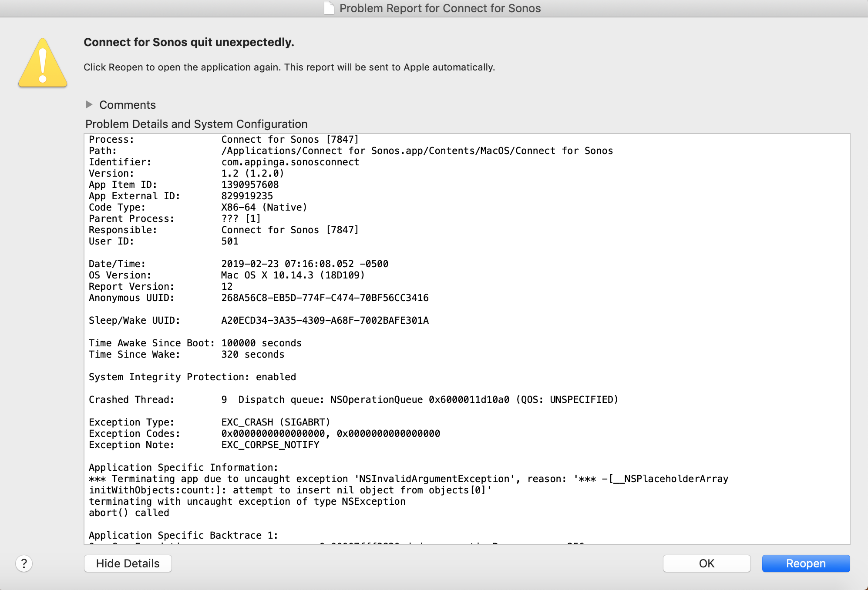Screen dimensions: 868x590
Task: Click the App External ID '829919235'
Action: pos(247,196)
